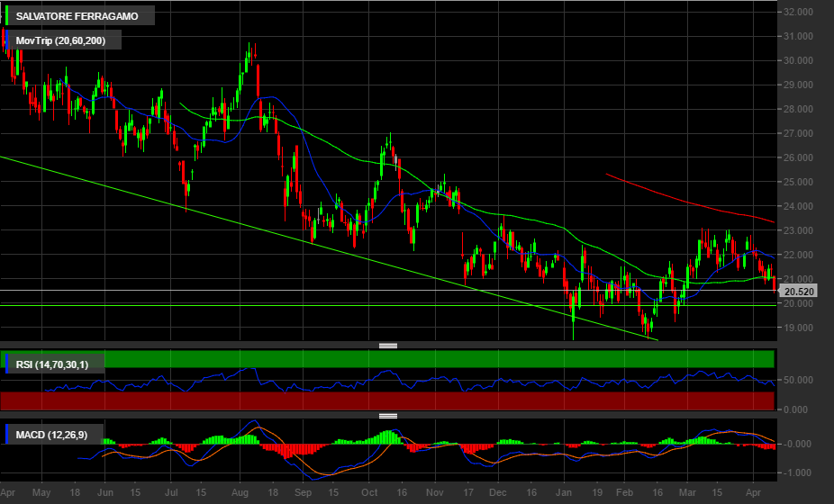Image resolution: width=834 pixels, height=504 pixels.
Task: Click the 19.000 label on the price axis
Action: (x=800, y=328)
